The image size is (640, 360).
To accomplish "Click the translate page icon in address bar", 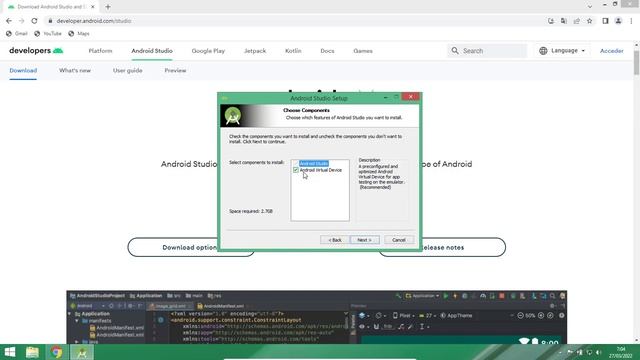I will [564, 21].
